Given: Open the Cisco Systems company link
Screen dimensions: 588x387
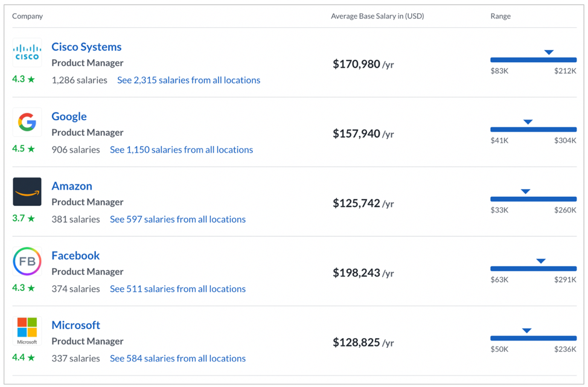Looking at the screenshot, I should tap(86, 47).
